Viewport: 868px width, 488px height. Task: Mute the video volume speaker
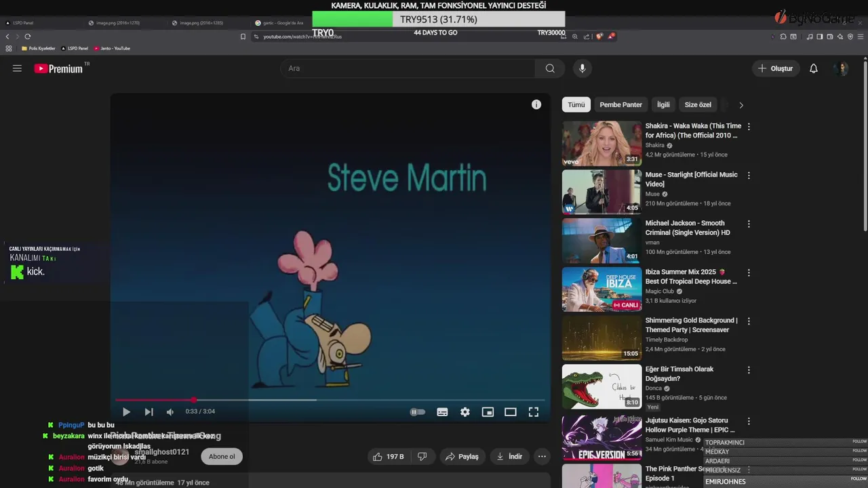(170, 411)
